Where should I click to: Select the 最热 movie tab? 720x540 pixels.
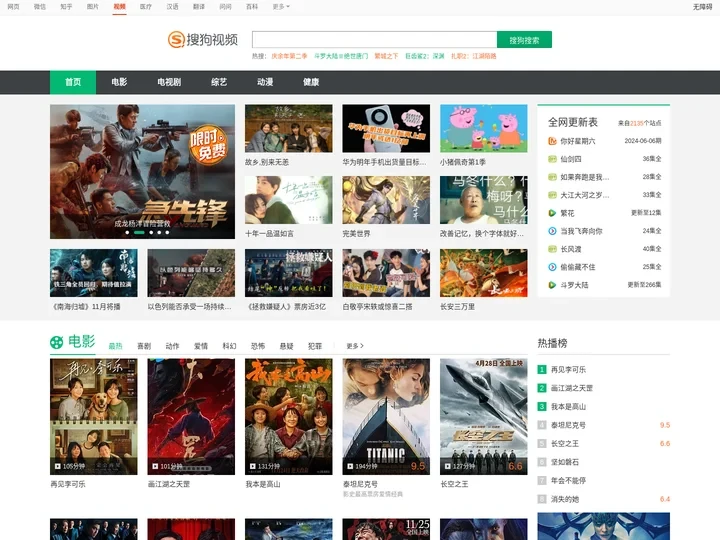point(115,346)
